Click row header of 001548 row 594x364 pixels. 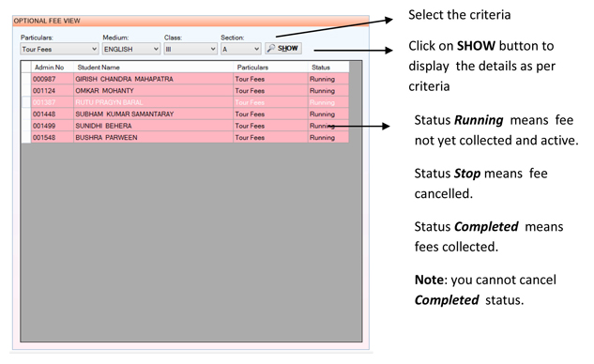click(x=25, y=138)
